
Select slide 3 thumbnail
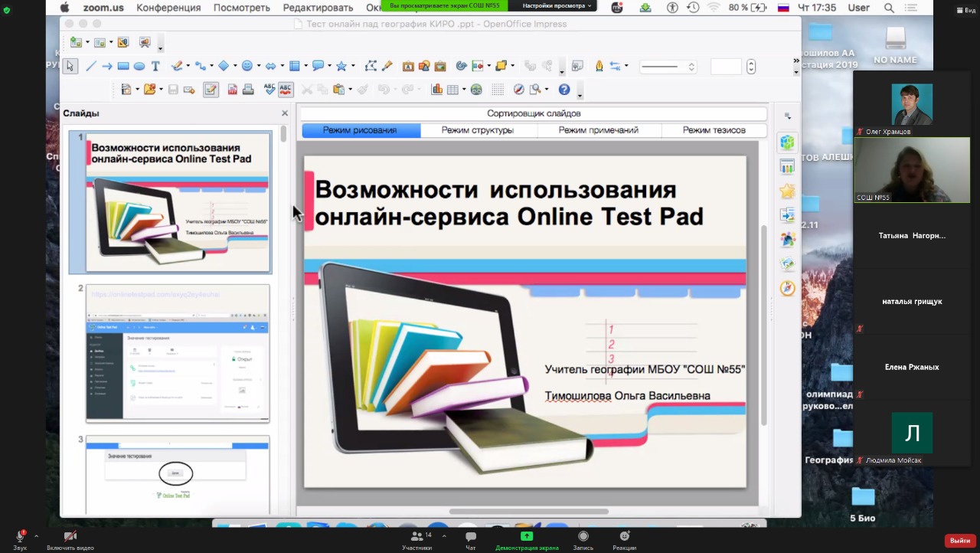click(x=178, y=474)
